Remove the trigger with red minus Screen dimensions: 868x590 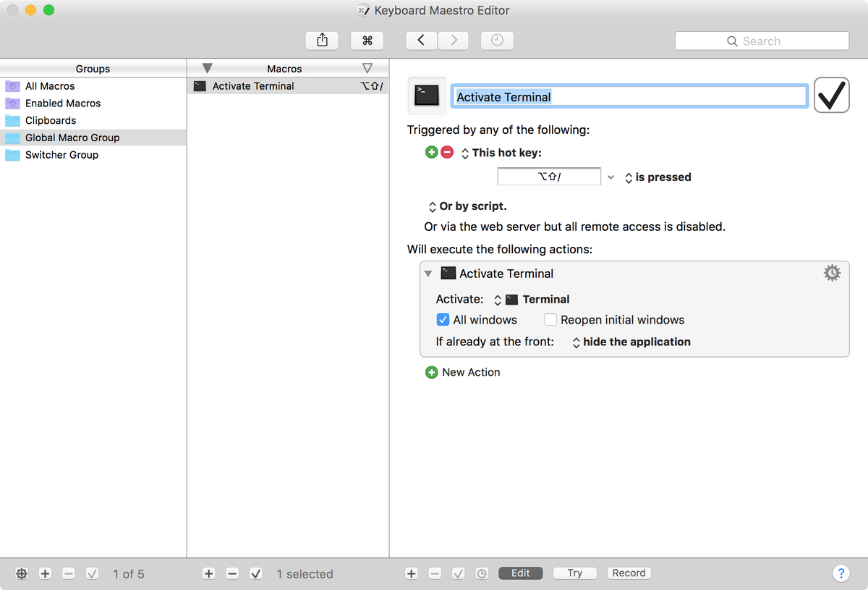[447, 153]
